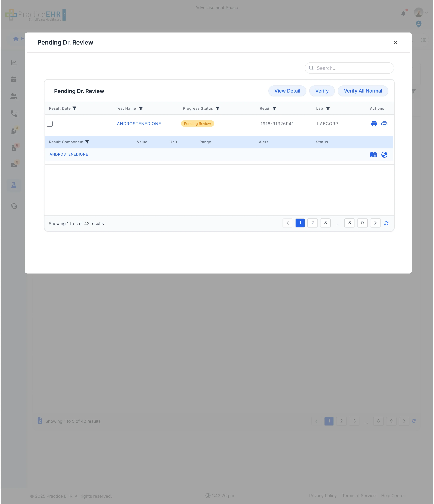Open the Lab column filter

click(x=328, y=108)
